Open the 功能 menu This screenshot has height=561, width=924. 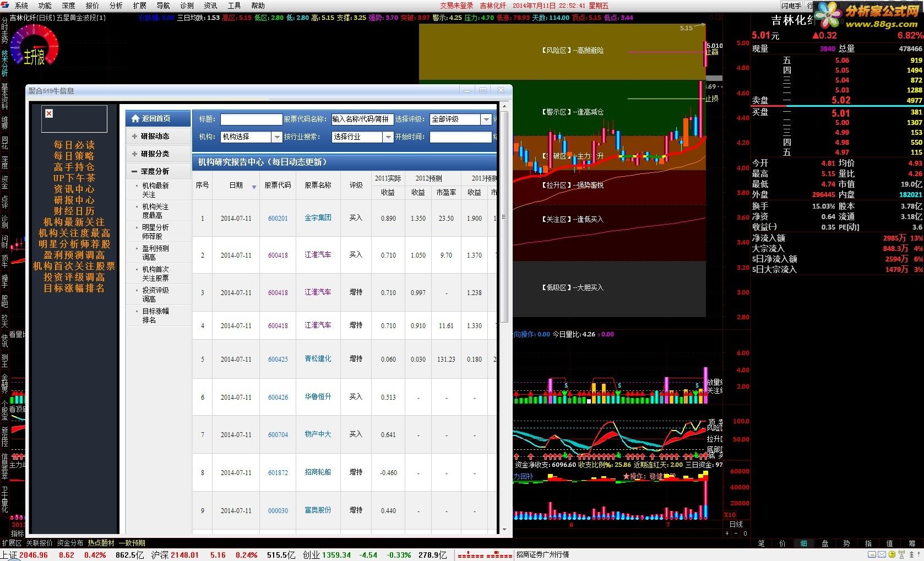pos(45,6)
